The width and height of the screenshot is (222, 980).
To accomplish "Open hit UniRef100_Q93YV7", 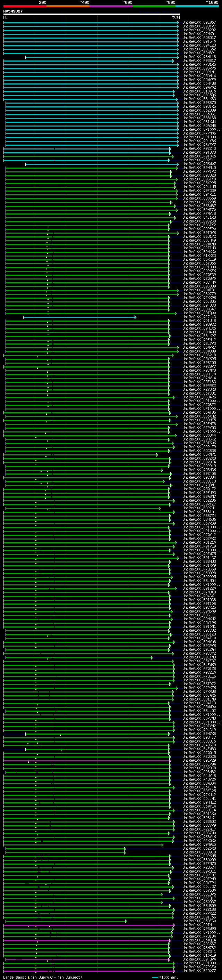I will pos(199,26).
